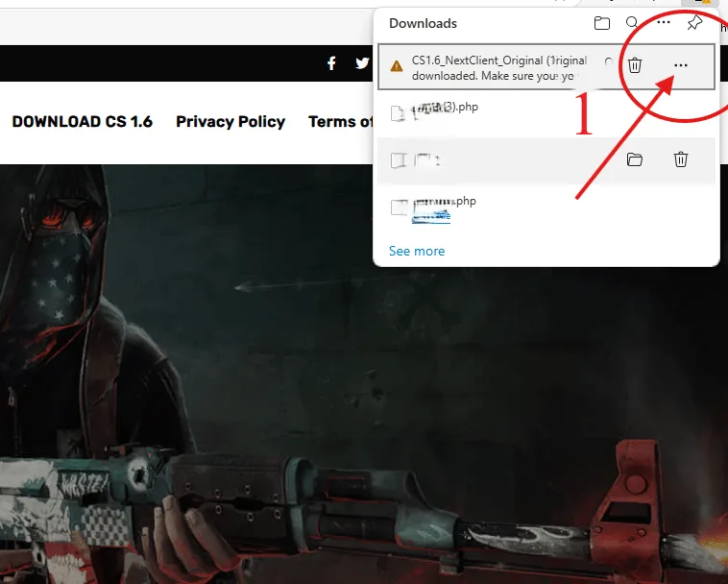Visit the site's Facebook page

[331, 63]
